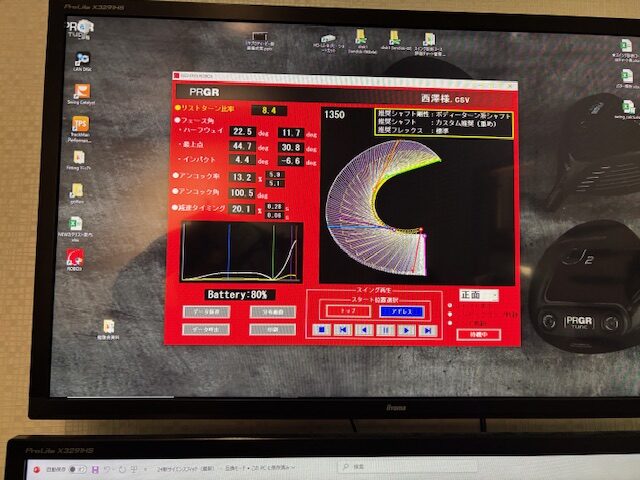Stop the swing playback
640x480 pixels.
[x=322, y=330]
